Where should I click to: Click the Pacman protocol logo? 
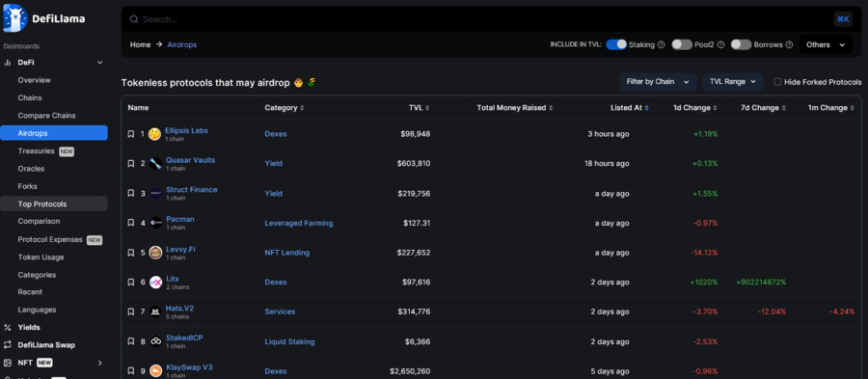pyautogui.click(x=155, y=223)
